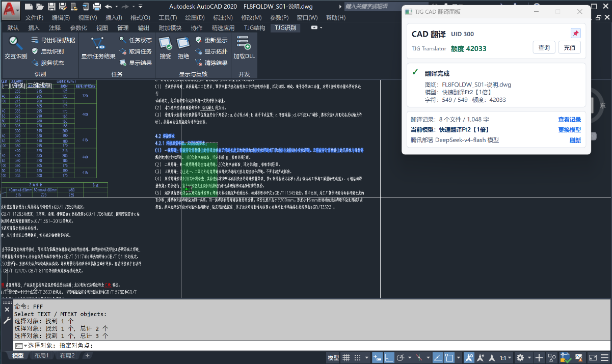Open status bar Customization hamburger icon
612x364 pixels.
(x=604, y=357)
